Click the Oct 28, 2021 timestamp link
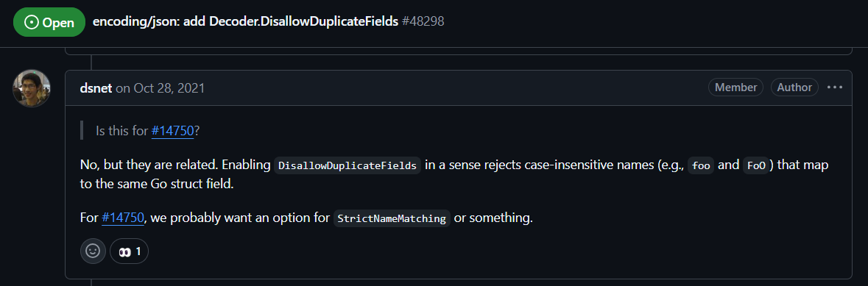The image size is (868, 286). point(169,87)
